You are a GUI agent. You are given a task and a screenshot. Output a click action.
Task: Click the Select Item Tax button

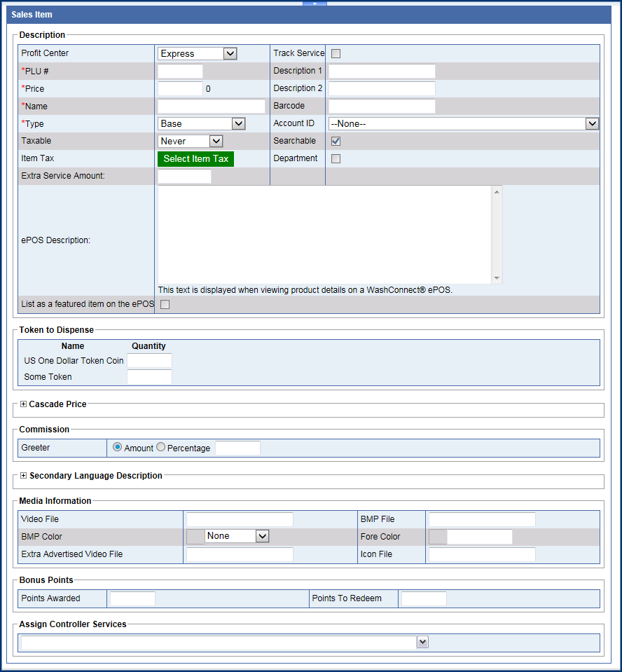click(x=195, y=159)
